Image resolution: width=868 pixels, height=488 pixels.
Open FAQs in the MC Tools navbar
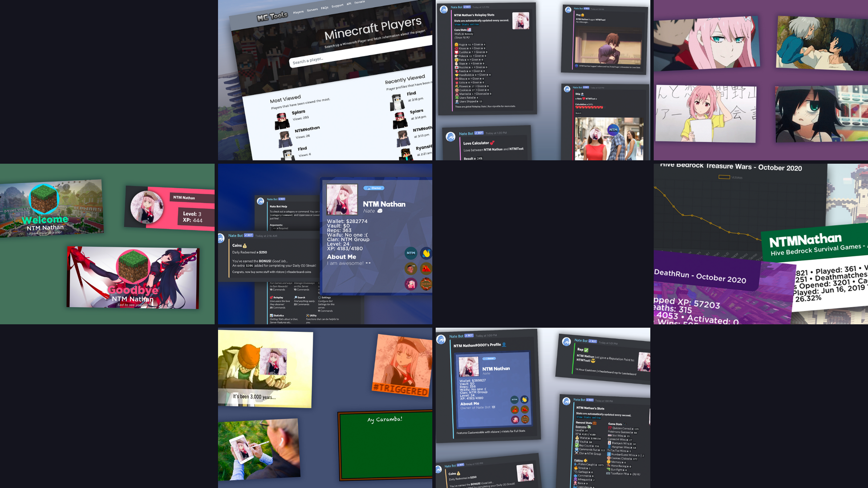[324, 8]
